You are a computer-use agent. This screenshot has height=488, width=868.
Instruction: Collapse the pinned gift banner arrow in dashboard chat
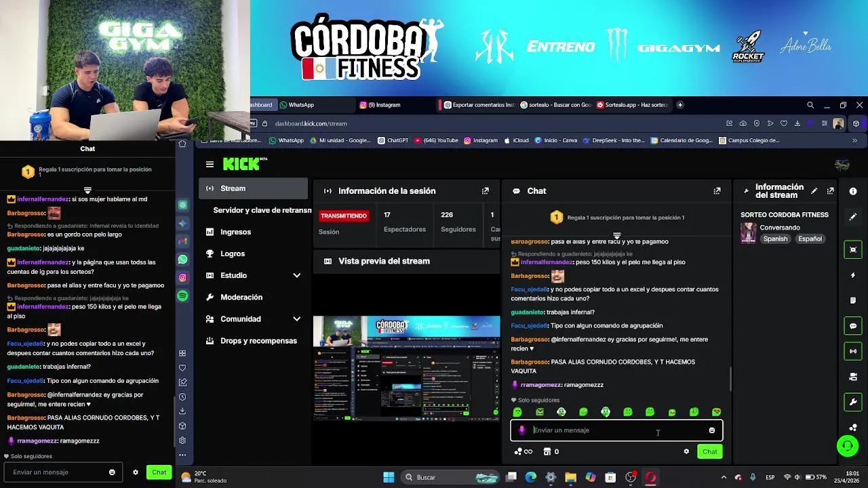616,235
